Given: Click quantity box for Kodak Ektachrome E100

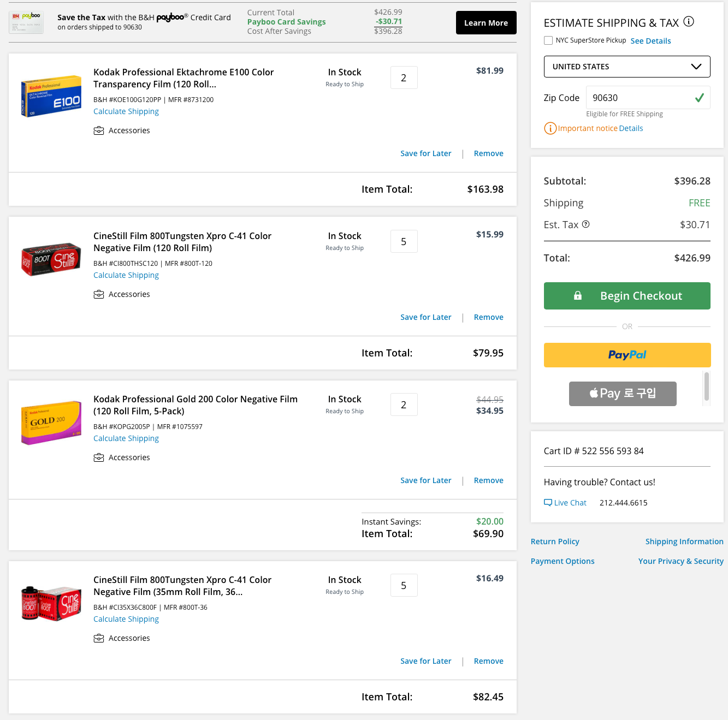Looking at the screenshot, I should (404, 78).
